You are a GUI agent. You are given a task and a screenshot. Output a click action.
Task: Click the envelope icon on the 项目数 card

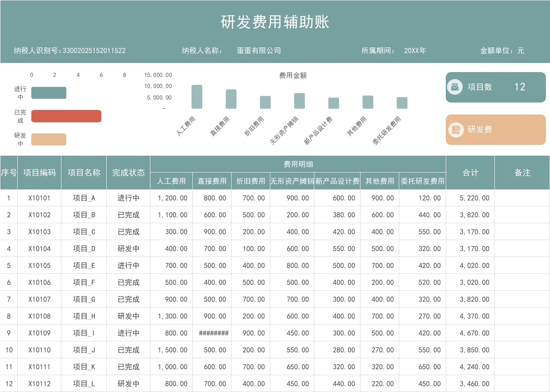[x=455, y=87]
